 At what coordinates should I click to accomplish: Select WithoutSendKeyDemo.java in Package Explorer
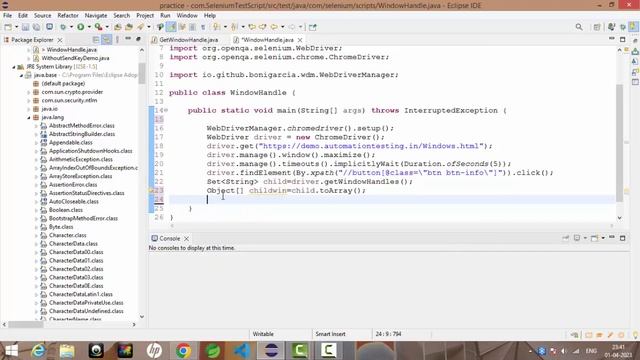75,58
